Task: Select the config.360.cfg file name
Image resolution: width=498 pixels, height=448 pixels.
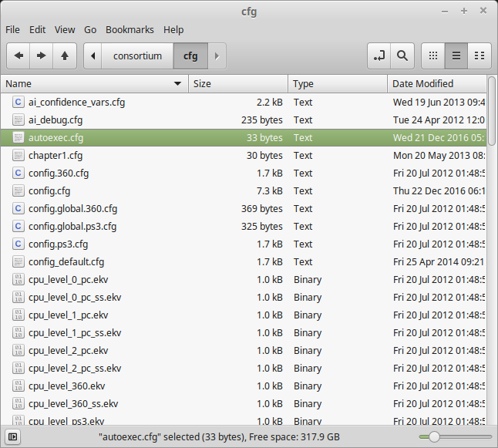Action: pos(59,173)
